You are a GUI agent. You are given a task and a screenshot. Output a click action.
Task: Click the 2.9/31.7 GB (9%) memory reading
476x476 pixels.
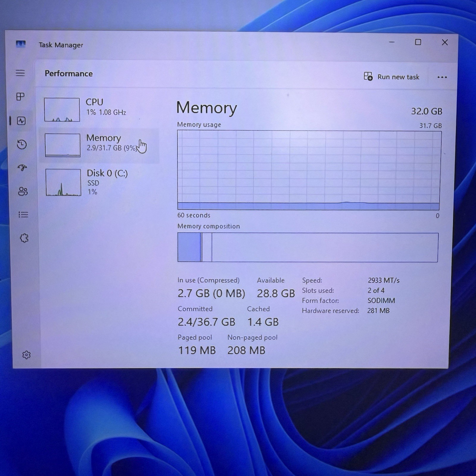[112, 148]
